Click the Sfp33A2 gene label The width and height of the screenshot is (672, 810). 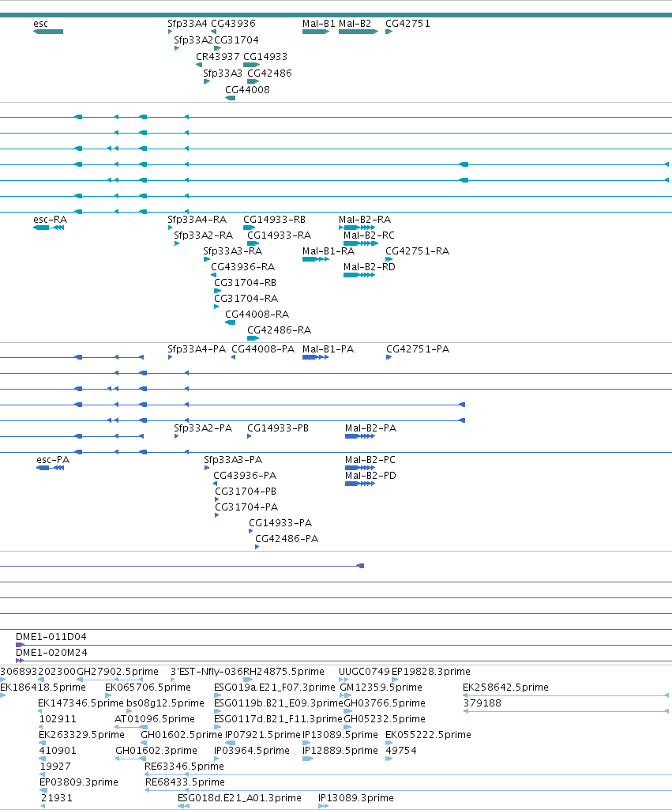pos(193,40)
